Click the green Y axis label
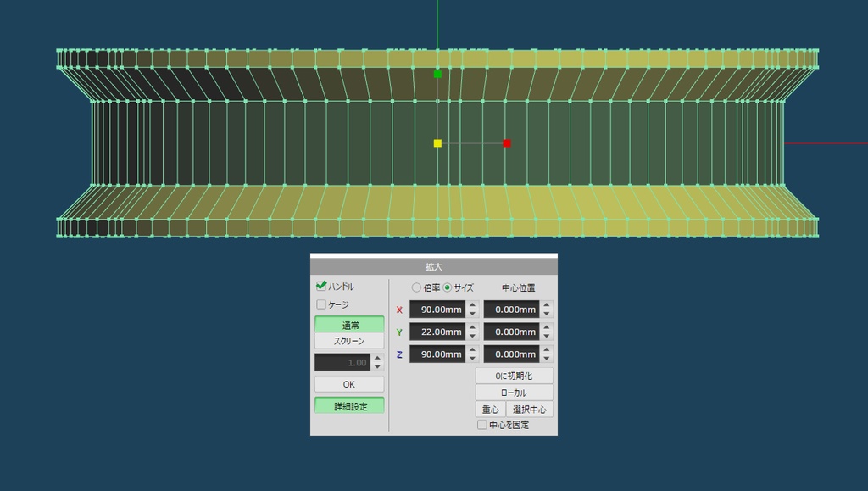 tap(399, 332)
